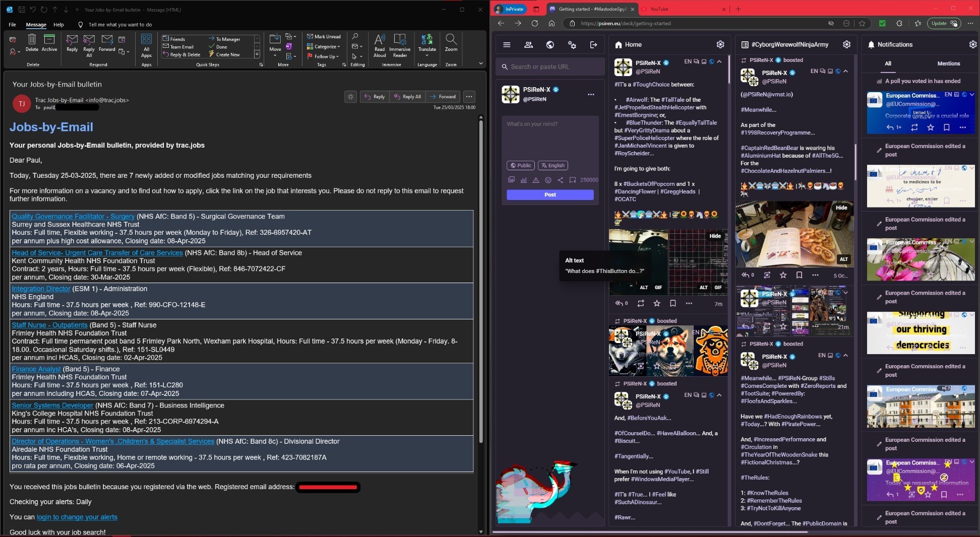Bookmark the Home post from 7m ago
This screenshot has height=537, width=980.
tap(672, 303)
